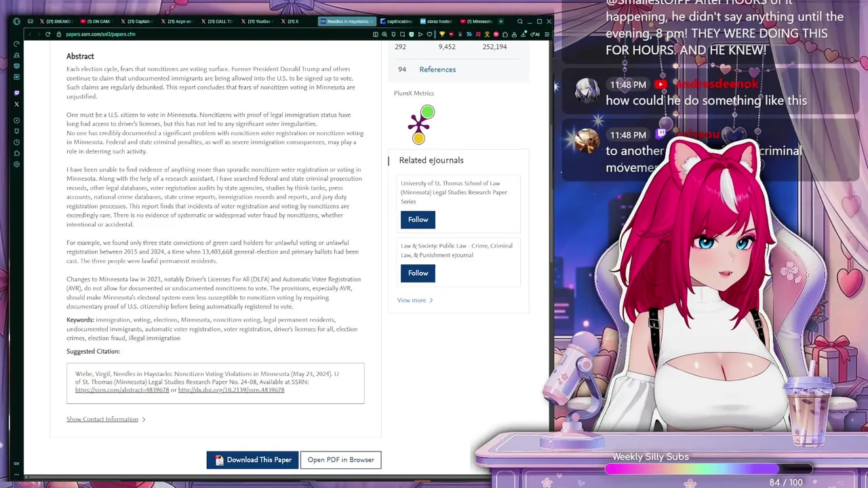The width and height of the screenshot is (868, 488).
Task: Follow the Law & Society eJournal
Action: pos(418,273)
